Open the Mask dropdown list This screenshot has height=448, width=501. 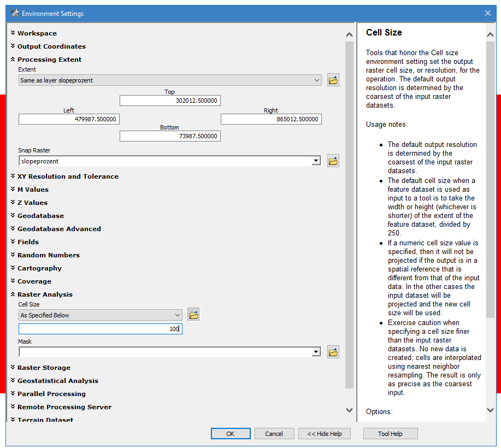tap(316, 352)
